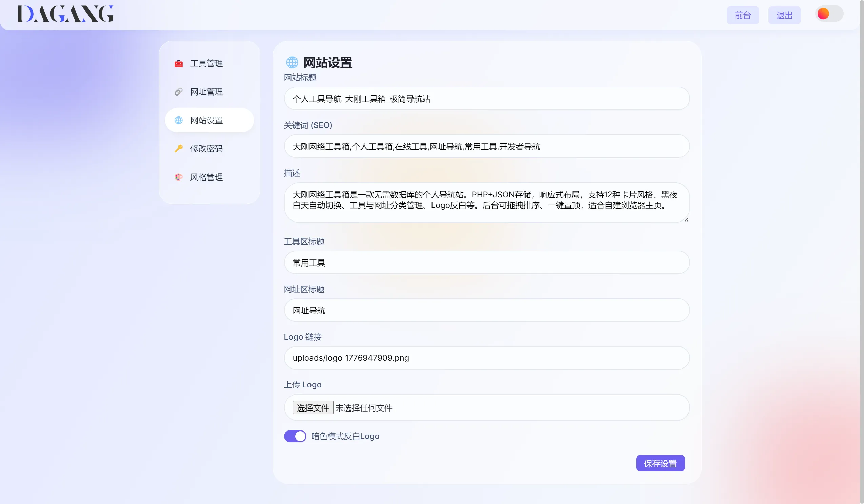Screen dimensions: 864x504
Task: Click the globe icon beside the 网站设置 heading
Action: (x=292, y=62)
